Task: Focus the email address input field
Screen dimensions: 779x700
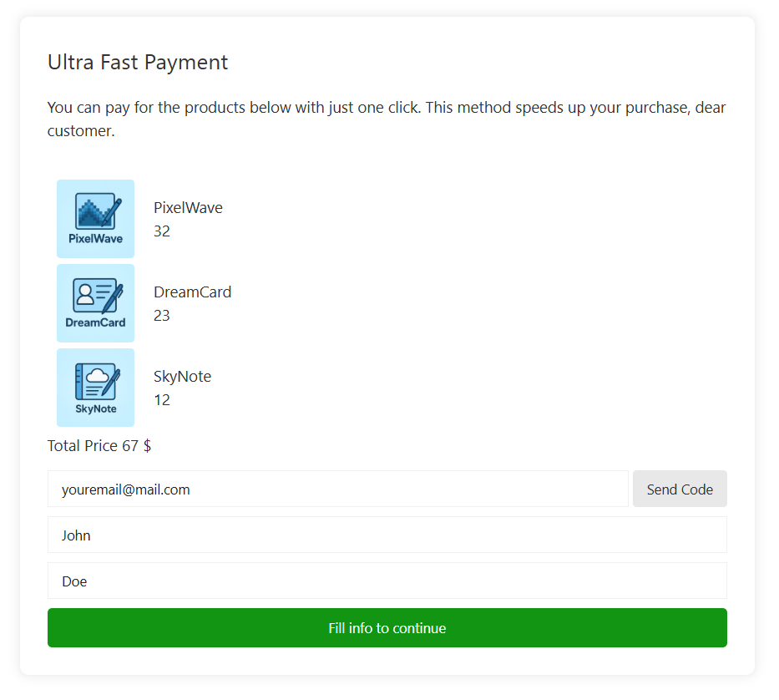Action: click(337, 489)
